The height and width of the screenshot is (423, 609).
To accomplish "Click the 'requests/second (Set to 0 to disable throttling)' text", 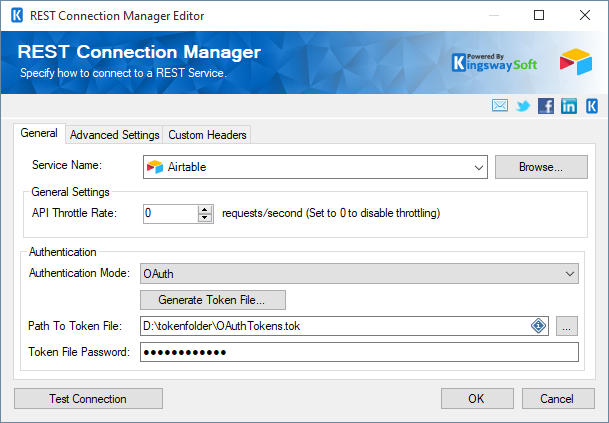I will pyautogui.click(x=331, y=213).
